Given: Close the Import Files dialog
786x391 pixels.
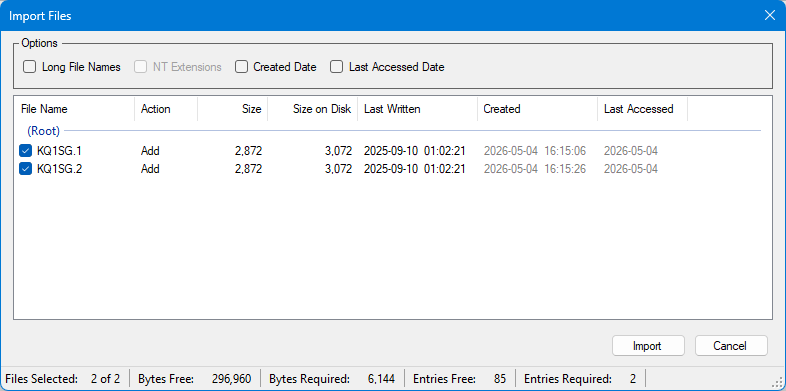Looking at the screenshot, I should pos(769,16).
